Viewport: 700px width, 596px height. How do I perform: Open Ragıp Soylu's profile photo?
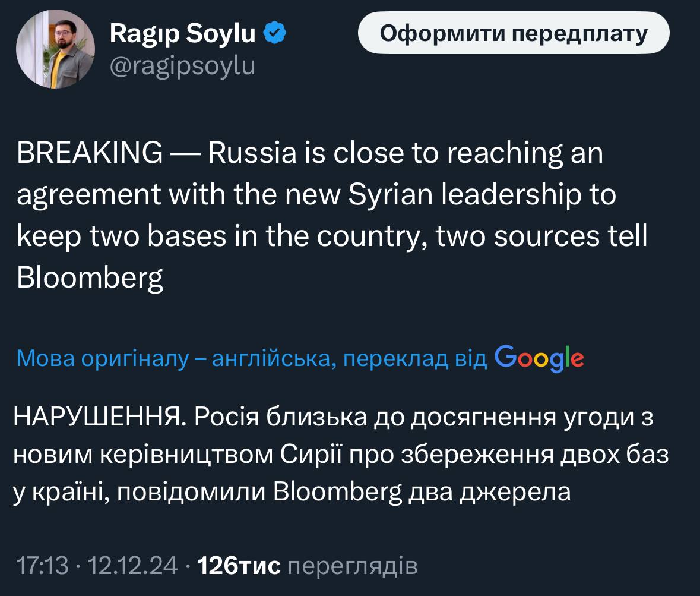tap(55, 49)
